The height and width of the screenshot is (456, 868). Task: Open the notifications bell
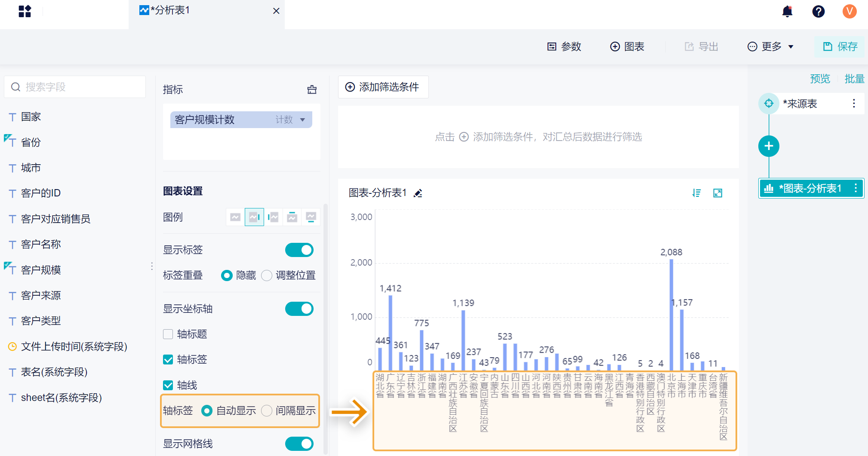(x=787, y=11)
